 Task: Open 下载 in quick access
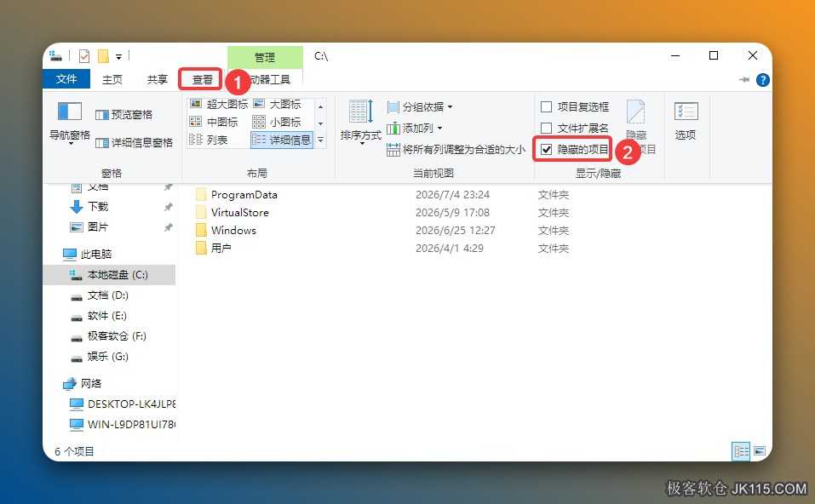pos(98,207)
